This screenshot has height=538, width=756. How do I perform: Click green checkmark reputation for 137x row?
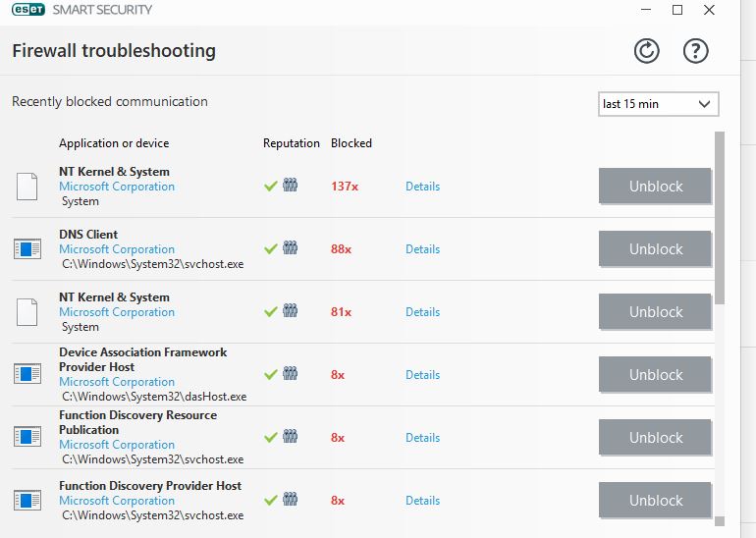click(270, 187)
